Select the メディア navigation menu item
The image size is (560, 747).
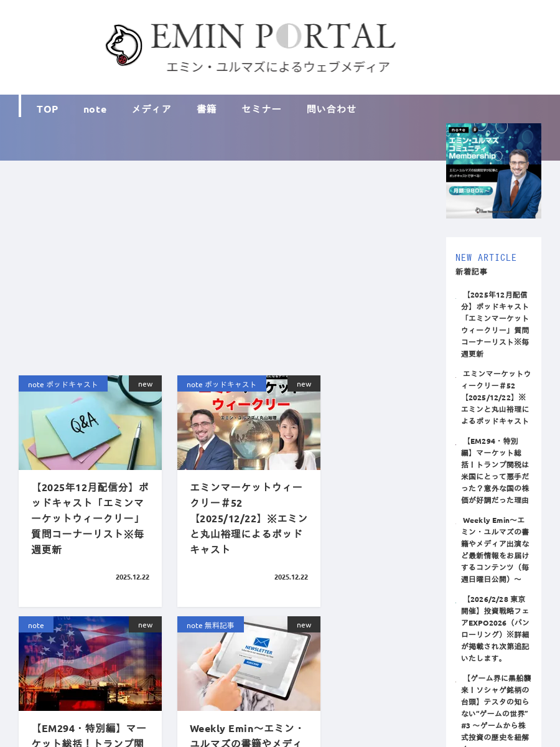pos(151,108)
